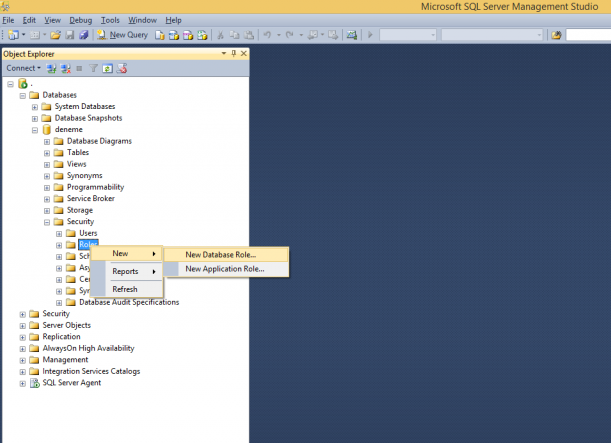
Task: Choose New Application Role from submenu
Action: [226, 269]
